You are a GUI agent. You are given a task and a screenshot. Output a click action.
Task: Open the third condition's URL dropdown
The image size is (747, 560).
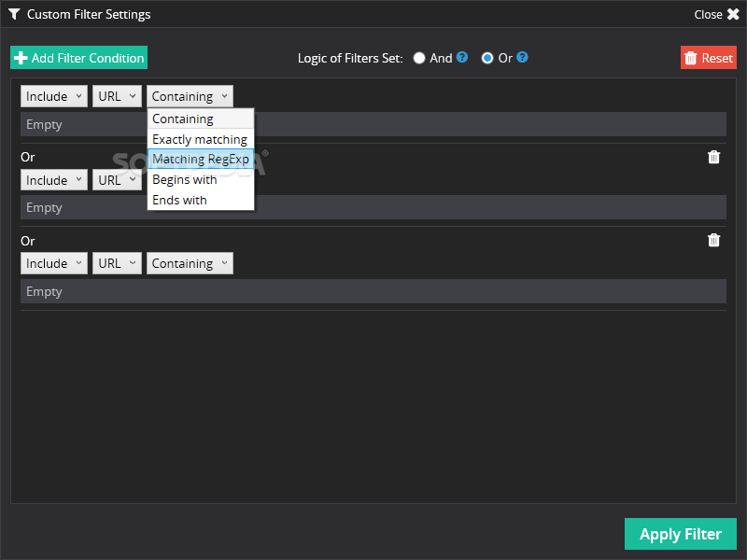[x=118, y=263]
